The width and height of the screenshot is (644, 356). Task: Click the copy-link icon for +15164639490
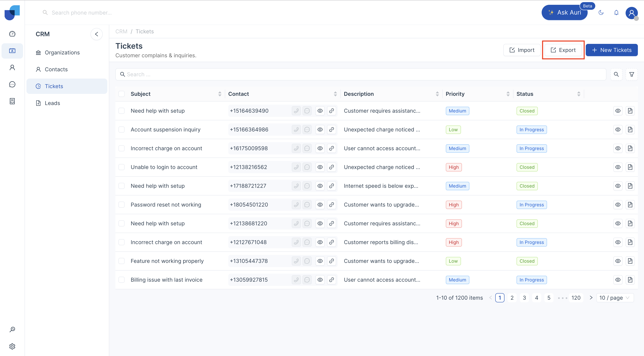[x=332, y=111]
